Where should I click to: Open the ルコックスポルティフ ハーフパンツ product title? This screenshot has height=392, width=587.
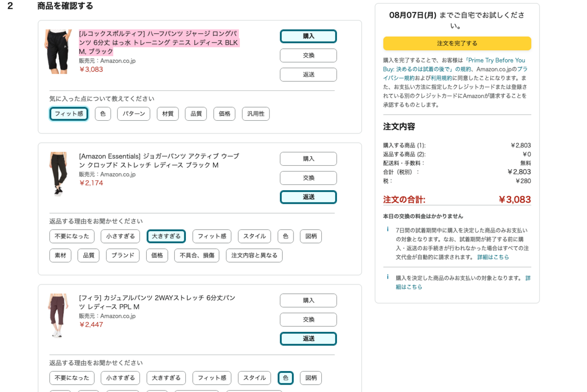click(159, 43)
